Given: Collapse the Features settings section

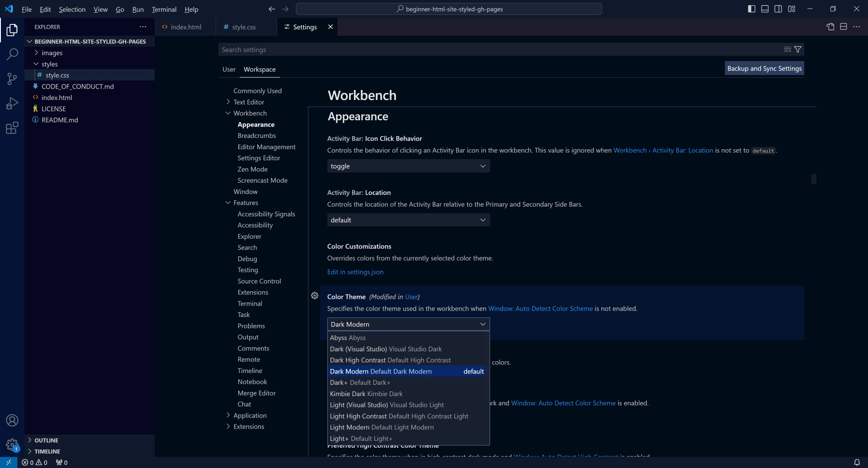Looking at the screenshot, I should (228, 203).
